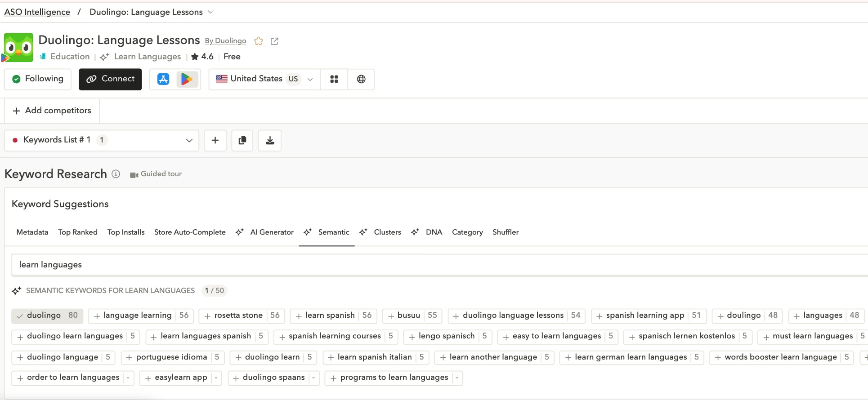Screen dimensions: 868x400
Task: Add keyword 'doulingo' via plus icon
Action: (720, 316)
